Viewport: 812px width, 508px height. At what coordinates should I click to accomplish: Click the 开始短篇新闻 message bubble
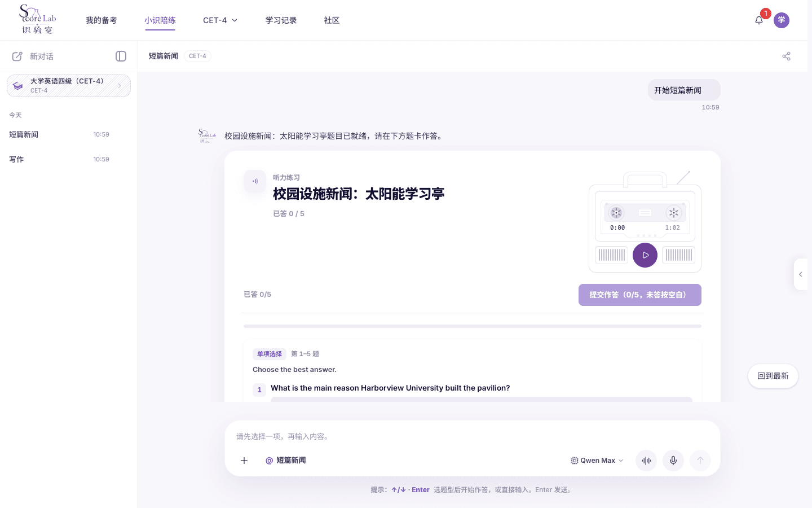[684, 90]
